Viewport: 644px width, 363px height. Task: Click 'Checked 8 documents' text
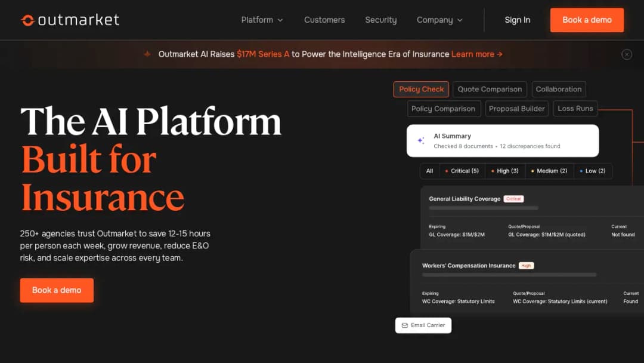(x=463, y=146)
